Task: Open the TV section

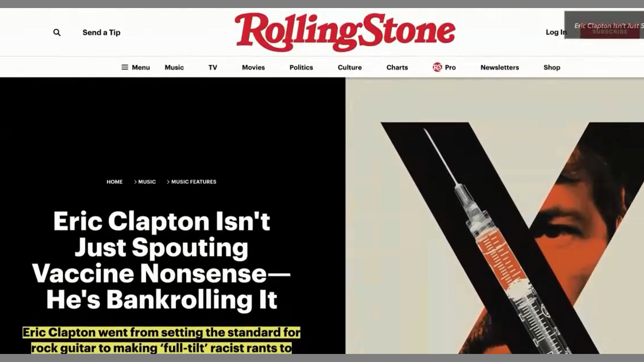Action: (213, 67)
